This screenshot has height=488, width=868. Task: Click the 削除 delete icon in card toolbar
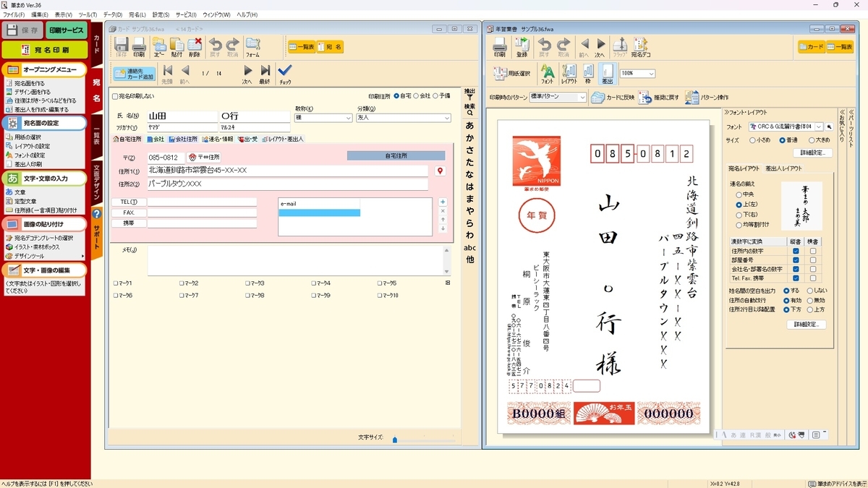[194, 46]
